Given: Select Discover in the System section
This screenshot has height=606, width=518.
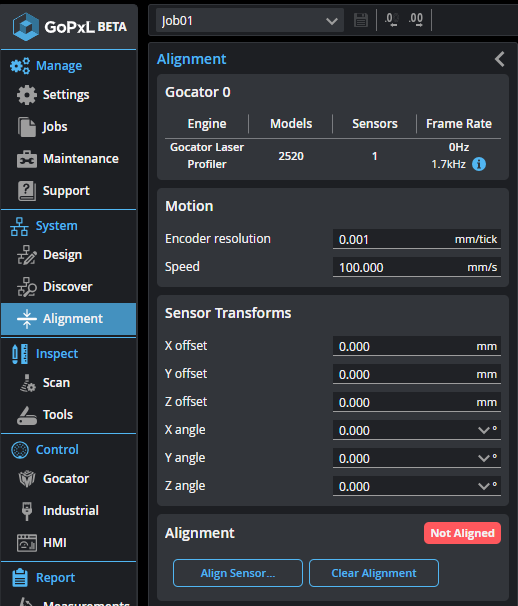Looking at the screenshot, I should pos(55,287).
